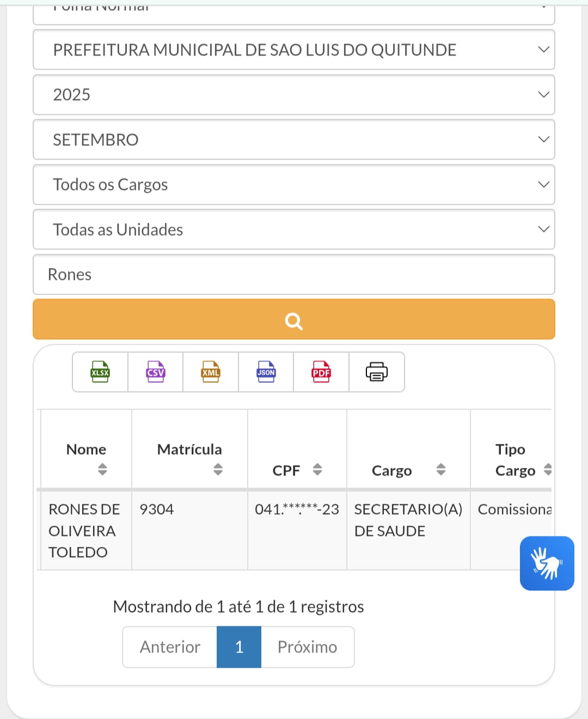
Task: Expand the 2025 year dropdown
Action: point(294,95)
